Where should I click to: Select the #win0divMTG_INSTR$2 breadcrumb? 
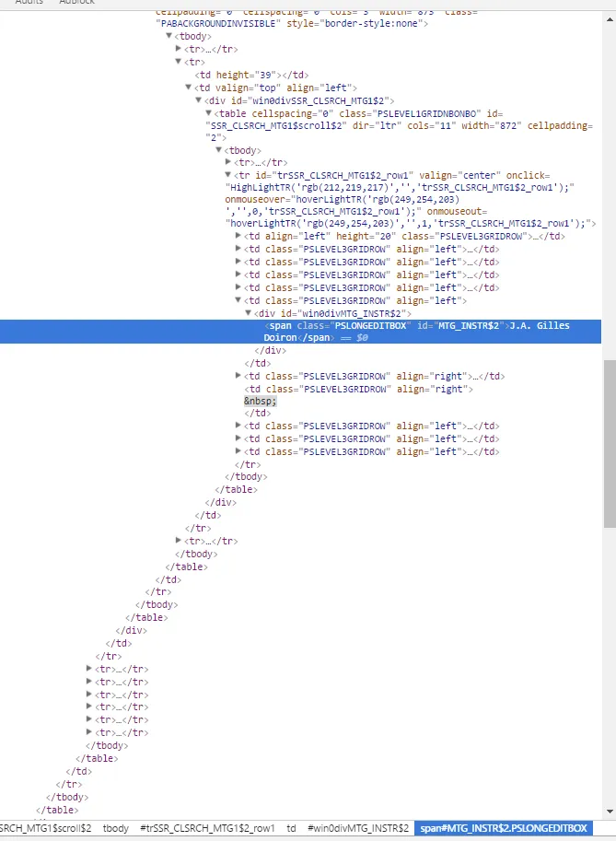coord(358,828)
